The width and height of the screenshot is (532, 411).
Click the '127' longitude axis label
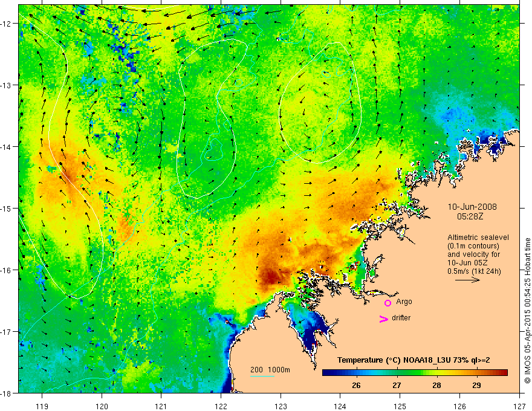[519, 406]
